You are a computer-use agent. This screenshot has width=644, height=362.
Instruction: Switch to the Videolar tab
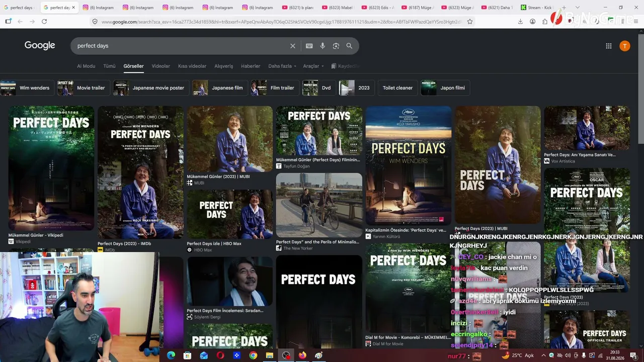pyautogui.click(x=161, y=66)
